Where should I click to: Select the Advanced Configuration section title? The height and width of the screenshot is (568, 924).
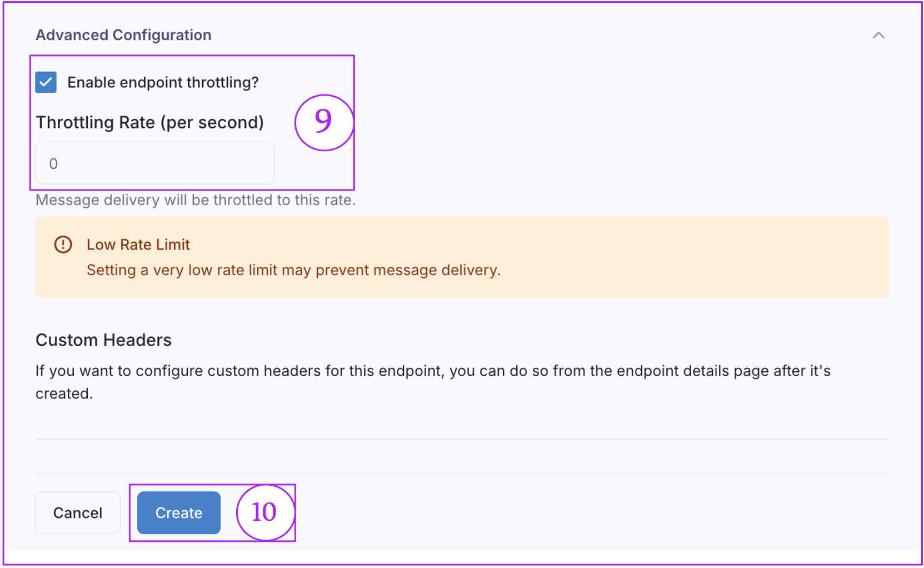click(x=123, y=35)
